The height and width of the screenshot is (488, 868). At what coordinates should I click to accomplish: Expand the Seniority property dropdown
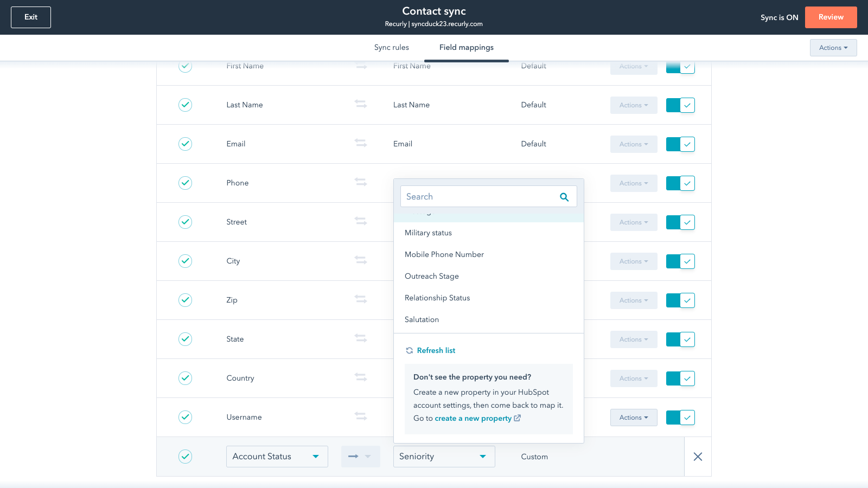click(444, 457)
